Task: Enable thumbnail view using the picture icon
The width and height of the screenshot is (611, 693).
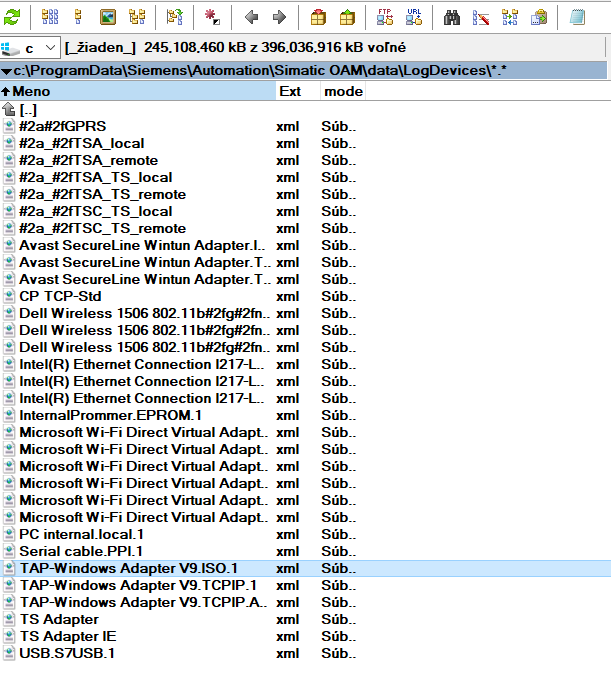Action: coord(108,17)
